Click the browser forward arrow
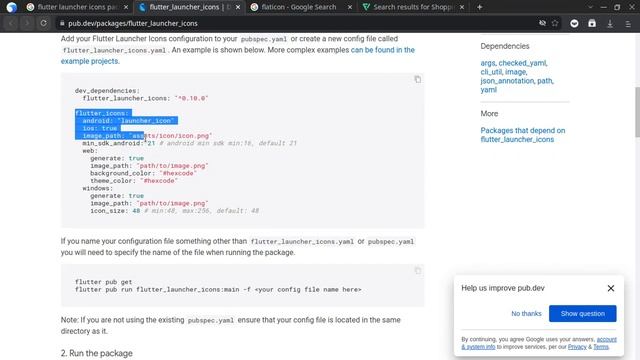 [27, 23]
